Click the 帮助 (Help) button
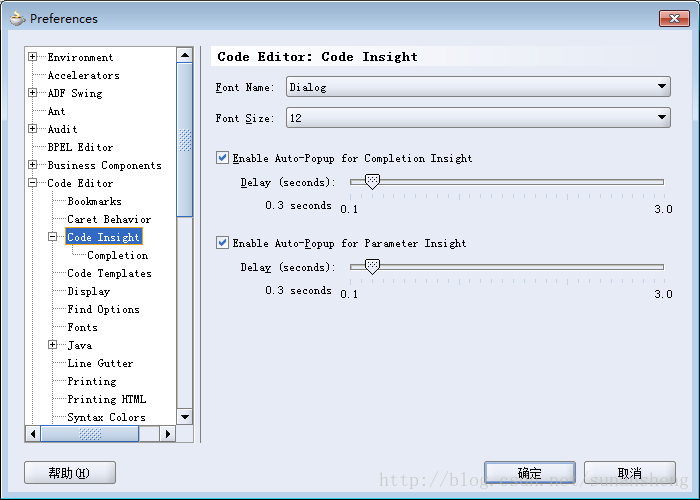This screenshot has width=700, height=500. [69, 473]
